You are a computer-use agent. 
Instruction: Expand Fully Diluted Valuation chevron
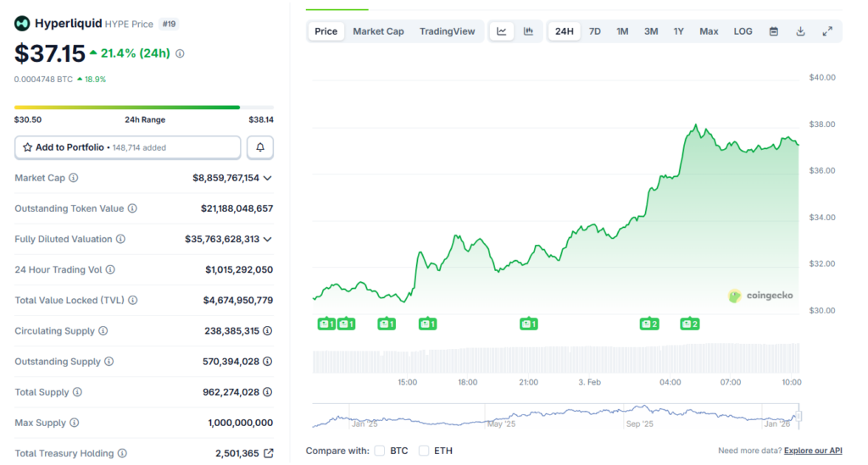(268, 240)
